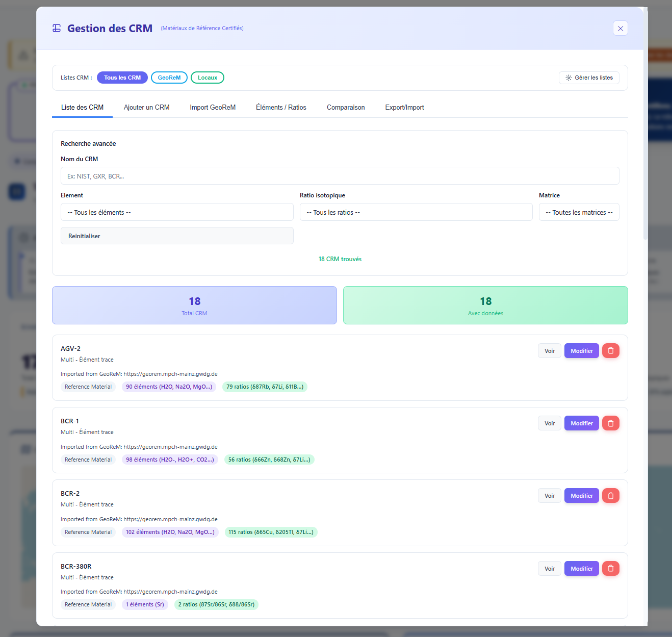Click the '115 ratios' tag on BCR-2
This screenshot has width=672, height=637.
pos(271,532)
